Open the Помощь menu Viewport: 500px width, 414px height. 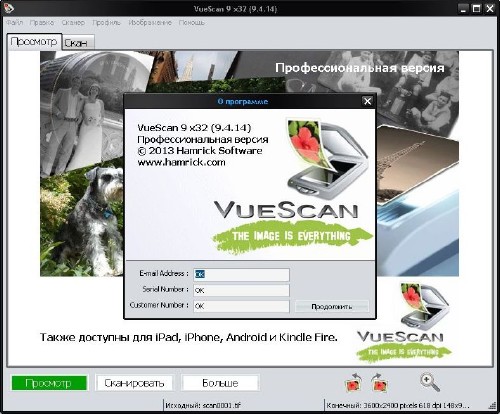[192, 23]
